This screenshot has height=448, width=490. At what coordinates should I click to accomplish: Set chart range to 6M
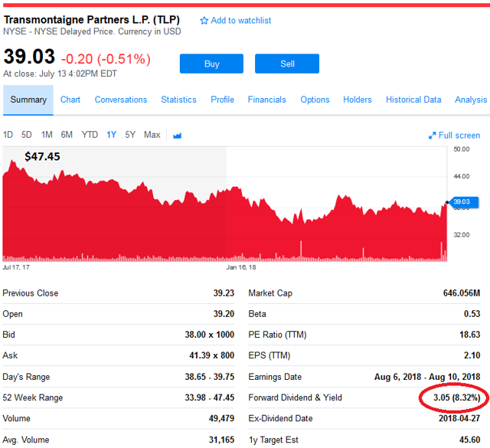67,135
